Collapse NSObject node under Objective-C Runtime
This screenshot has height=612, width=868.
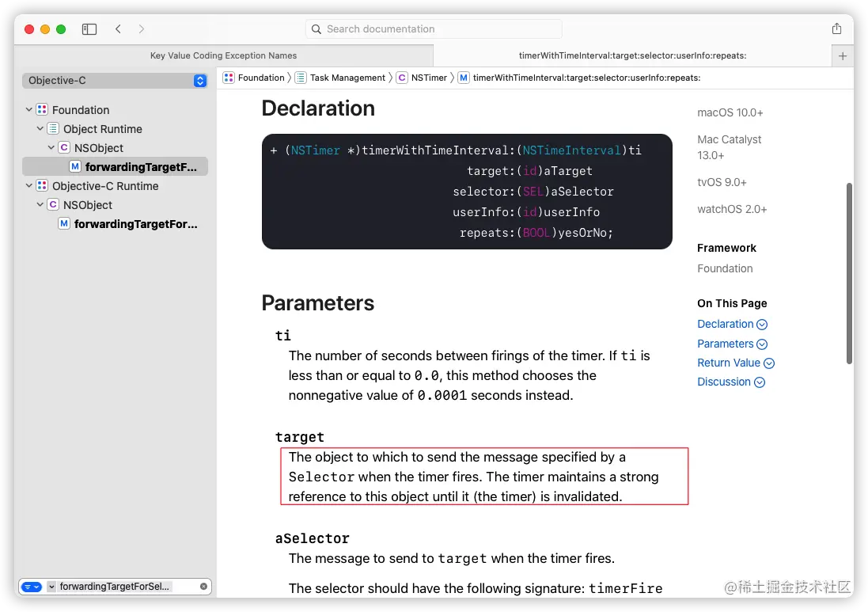(40, 204)
